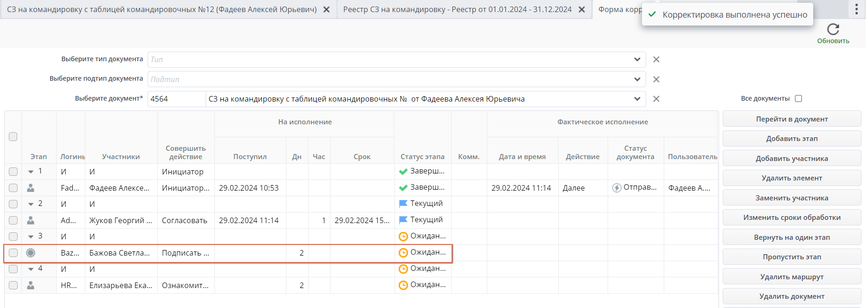
Task: Click the Заменить участника button
Action: pos(792,198)
